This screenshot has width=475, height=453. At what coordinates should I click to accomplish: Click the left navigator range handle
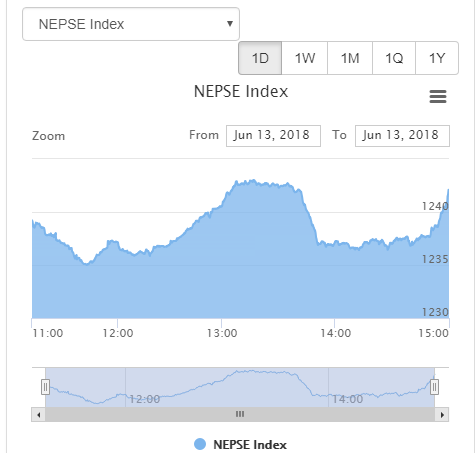pyautogui.click(x=45, y=387)
